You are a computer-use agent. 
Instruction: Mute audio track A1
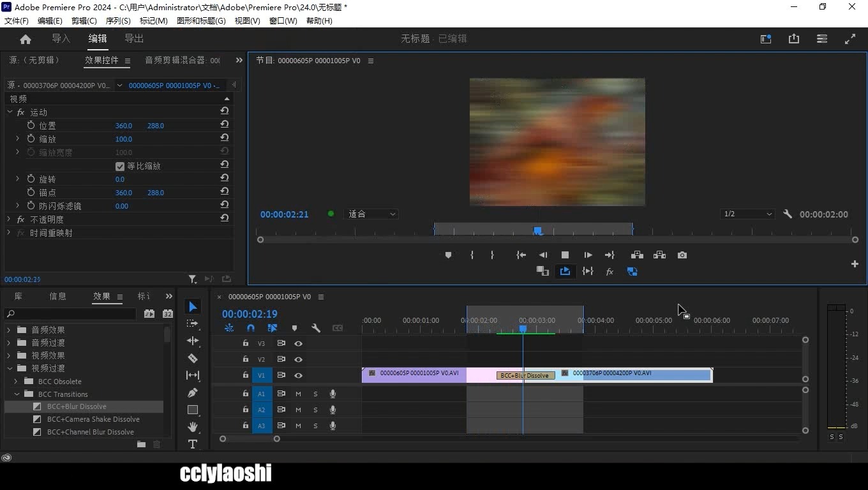tap(298, 394)
